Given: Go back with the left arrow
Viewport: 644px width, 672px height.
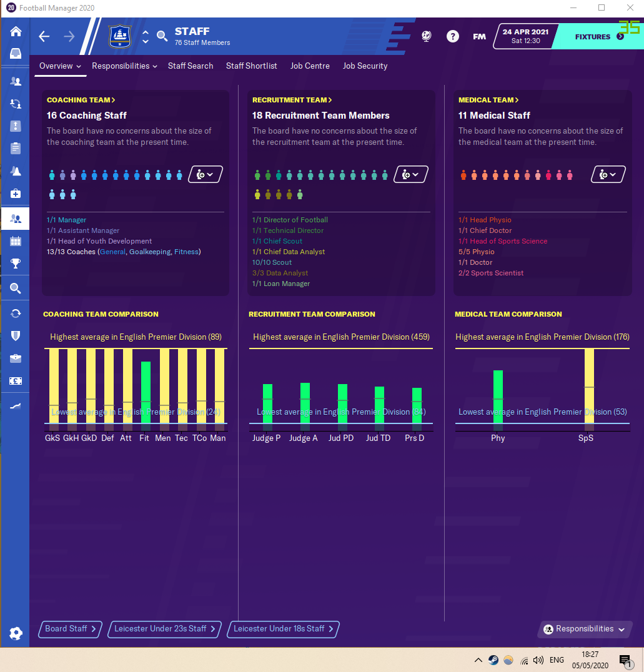Looking at the screenshot, I should (44, 36).
